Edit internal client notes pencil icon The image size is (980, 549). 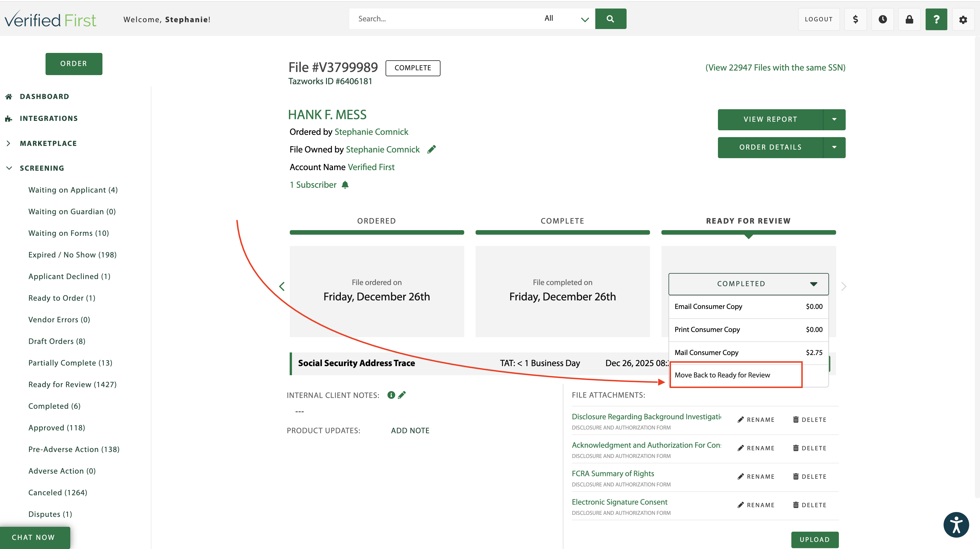pos(402,395)
